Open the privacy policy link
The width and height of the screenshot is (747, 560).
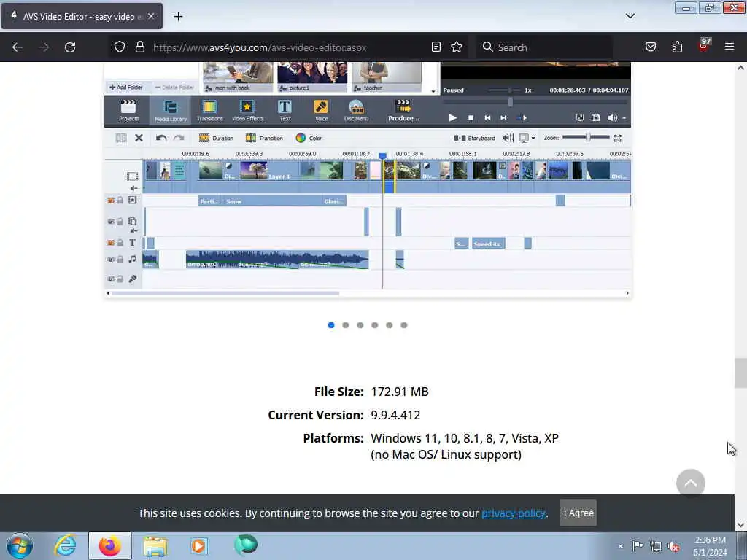tap(513, 513)
